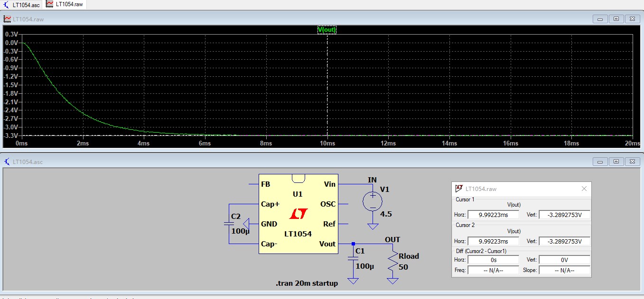Click the Slope field in cursor dialog

click(564, 270)
